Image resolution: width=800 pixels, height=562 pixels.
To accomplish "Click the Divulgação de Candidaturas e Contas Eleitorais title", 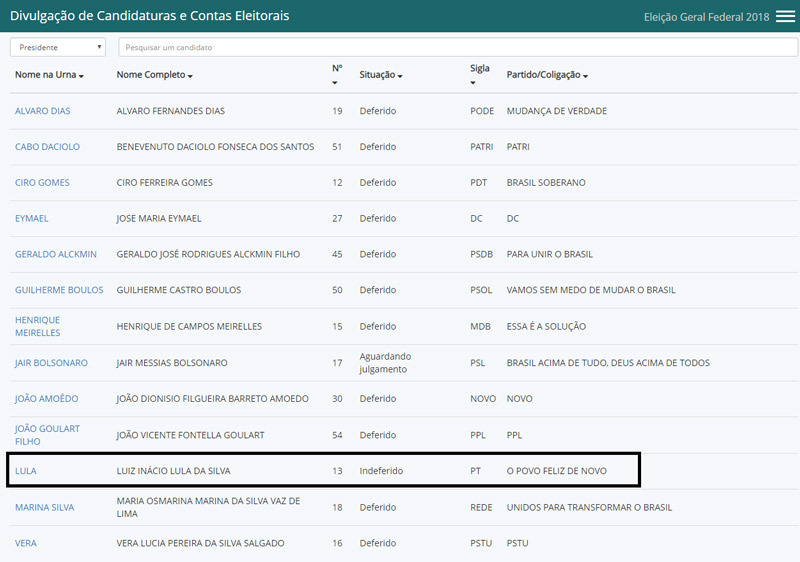I will (149, 16).
